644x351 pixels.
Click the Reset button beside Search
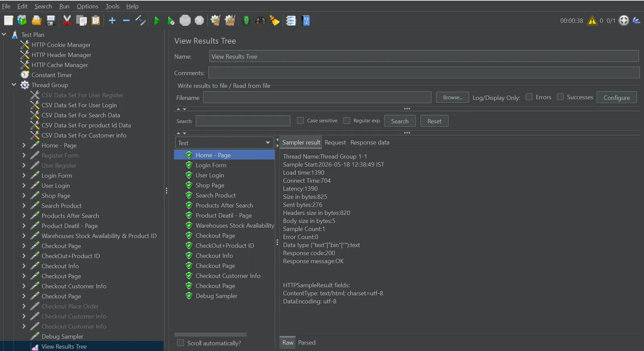tap(434, 121)
